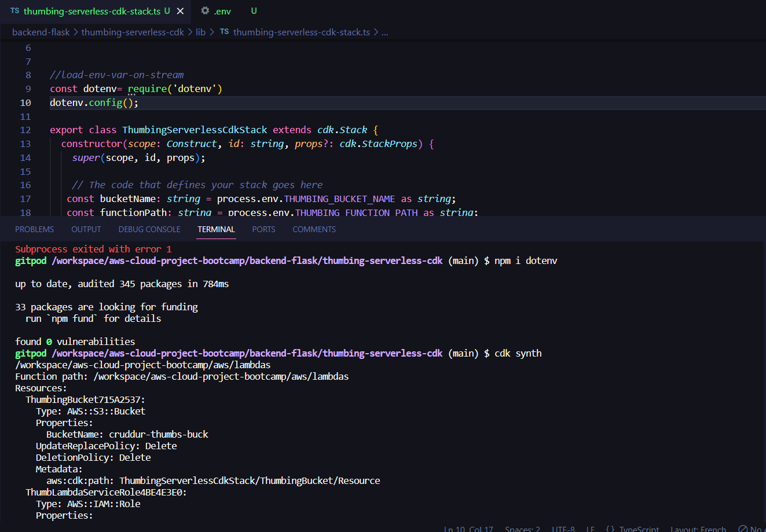Switch to the .env editor tab
Screen dimensions: 766x532
222,11
